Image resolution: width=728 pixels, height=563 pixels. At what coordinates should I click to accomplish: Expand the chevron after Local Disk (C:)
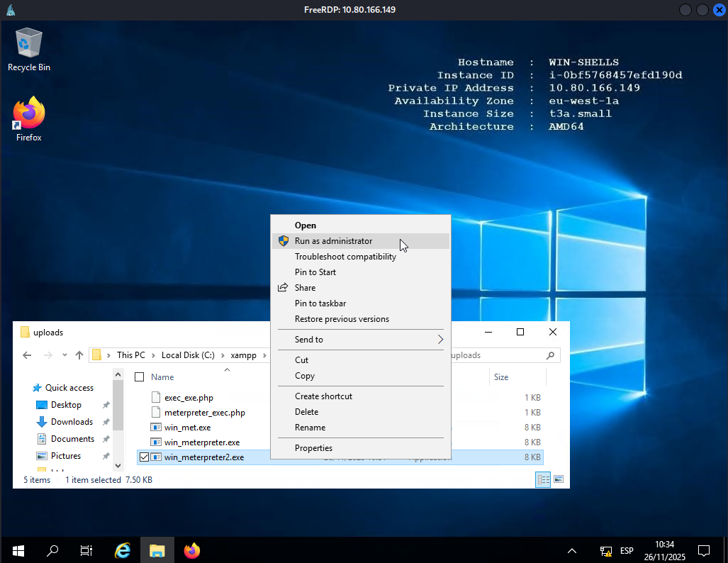pyautogui.click(x=223, y=355)
